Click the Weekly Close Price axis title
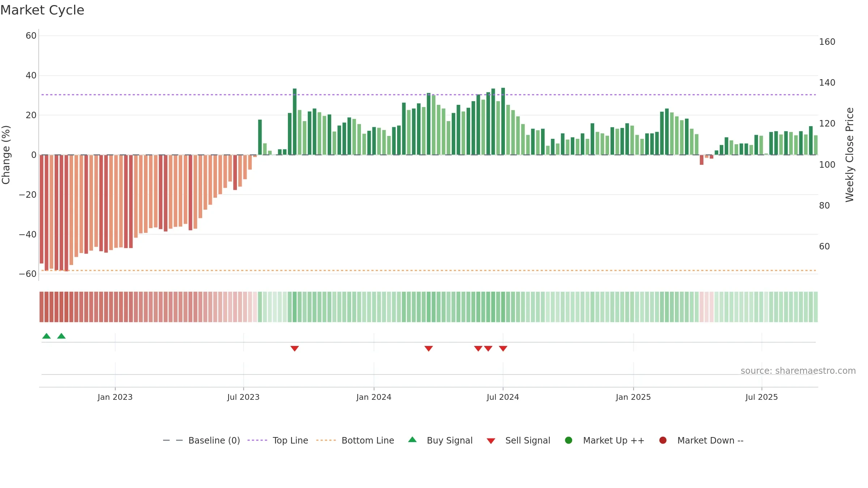The width and height of the screenshot is (868, 488). click(x=850, y=155)
